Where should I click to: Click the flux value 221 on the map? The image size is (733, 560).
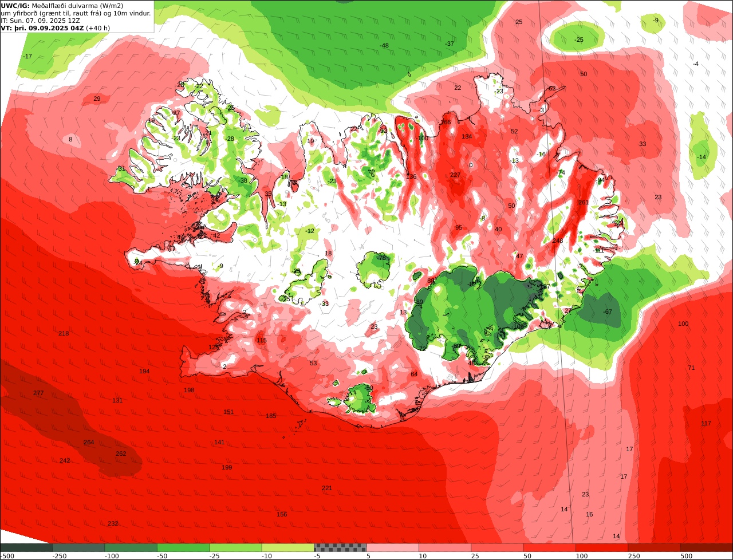click(x=327, y=488)
